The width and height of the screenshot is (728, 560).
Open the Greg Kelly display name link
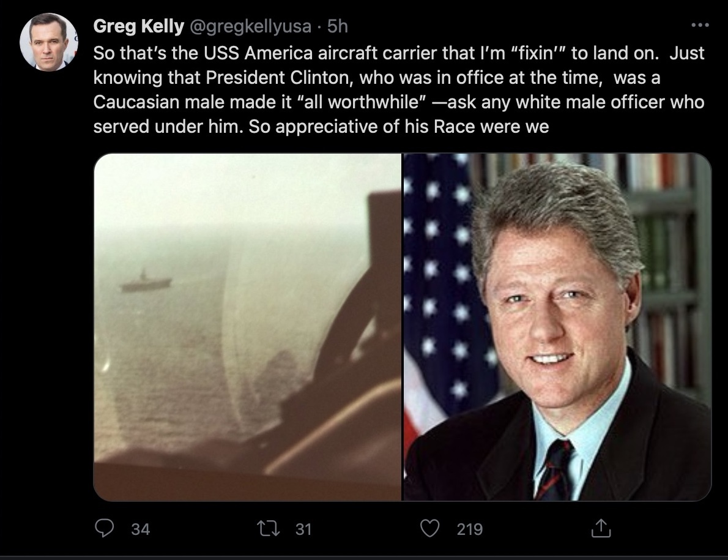(138, 26)
